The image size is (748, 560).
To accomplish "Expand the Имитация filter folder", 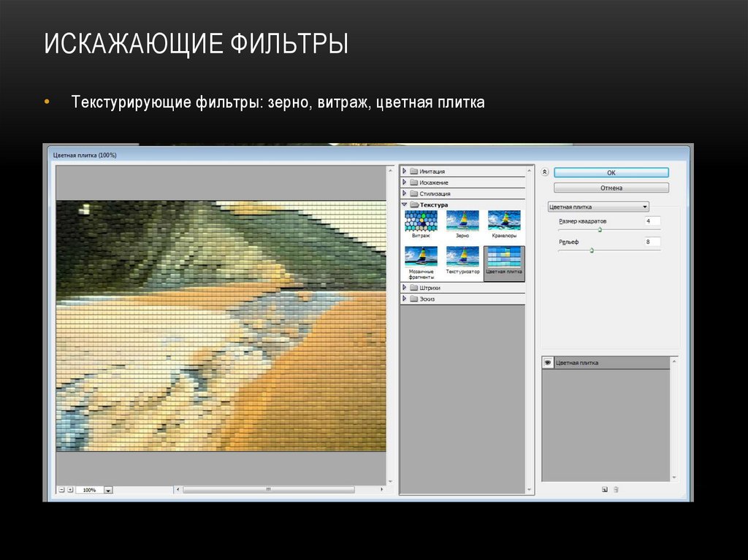I will (x=405, y=171).
